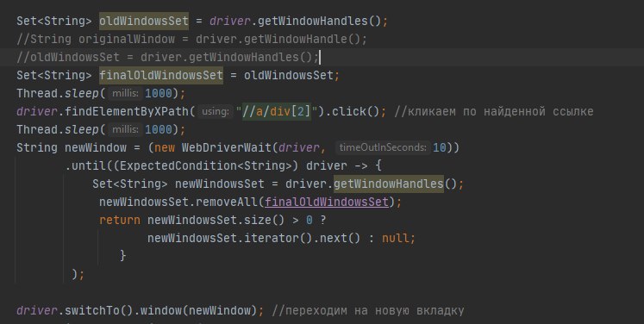Click the 'null' keyword in ternary

click(396, 238)
